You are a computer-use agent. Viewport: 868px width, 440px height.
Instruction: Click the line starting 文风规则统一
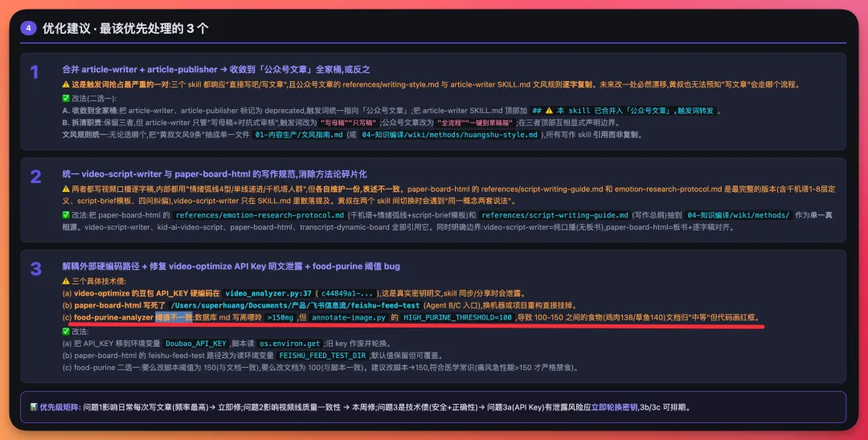coord(353,135)
